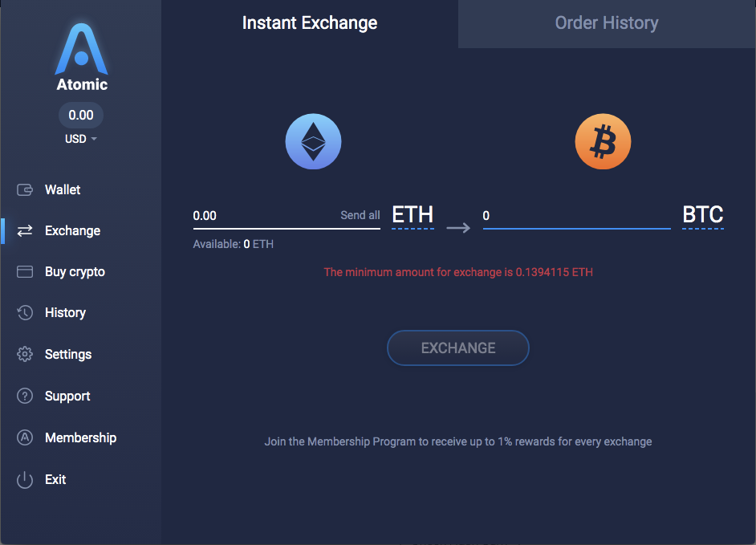Click the Send all link

pos(360,215)
